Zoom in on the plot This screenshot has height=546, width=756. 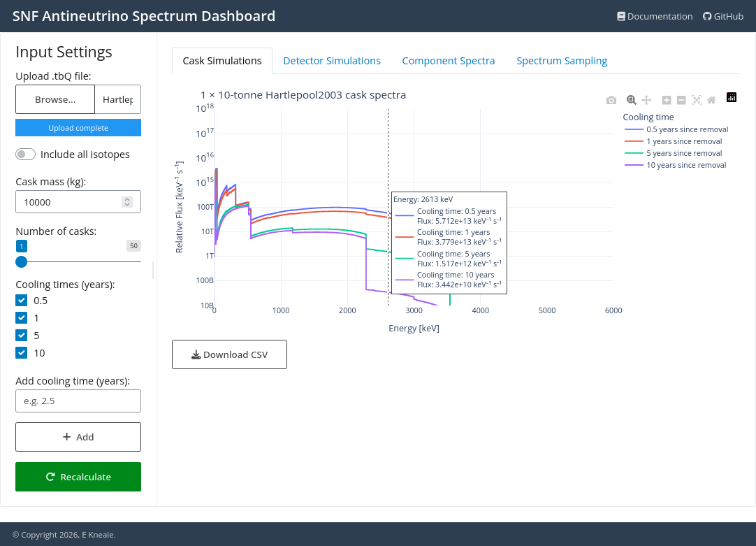tap(667, 100)
